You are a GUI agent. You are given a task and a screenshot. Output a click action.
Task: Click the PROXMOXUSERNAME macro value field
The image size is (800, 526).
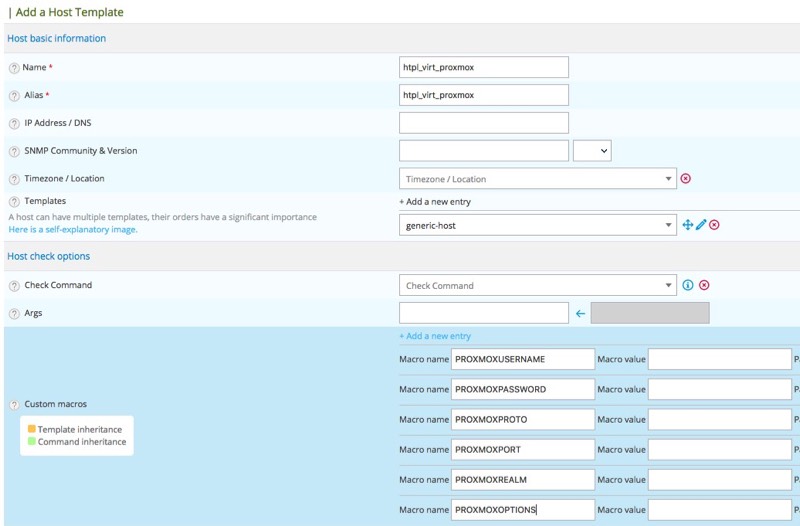(x=719, y=359)
